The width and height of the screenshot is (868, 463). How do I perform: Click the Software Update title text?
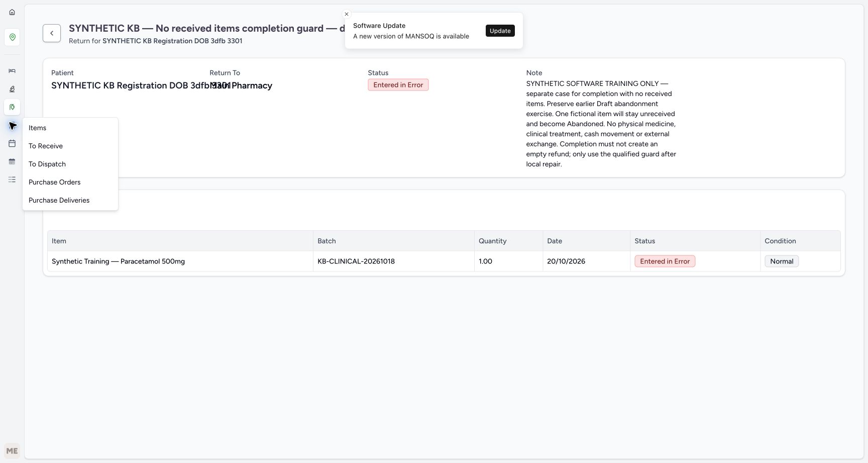click(x=379, y=26)
